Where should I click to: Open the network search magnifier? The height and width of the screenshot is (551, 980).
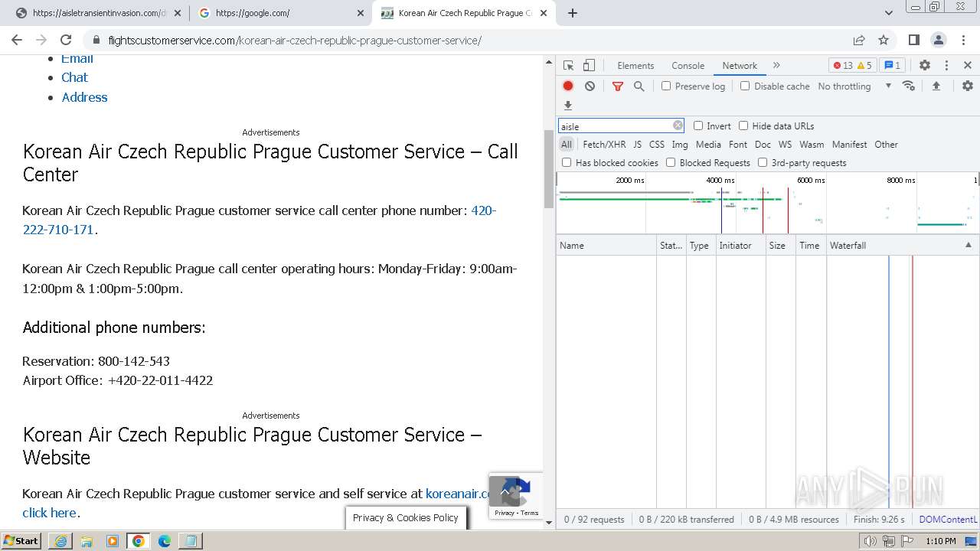tap(639, 86)
